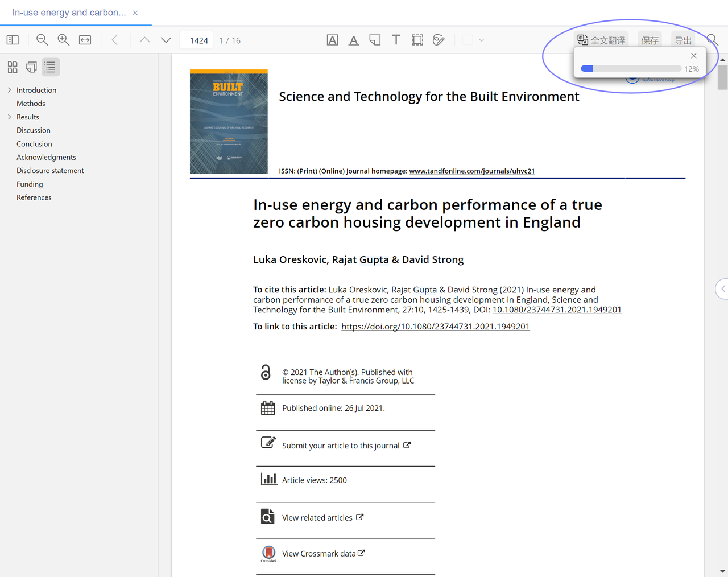Select the sticky note annotation tool
This screenshot has height=577, width=728.
(x=375, y=40)
